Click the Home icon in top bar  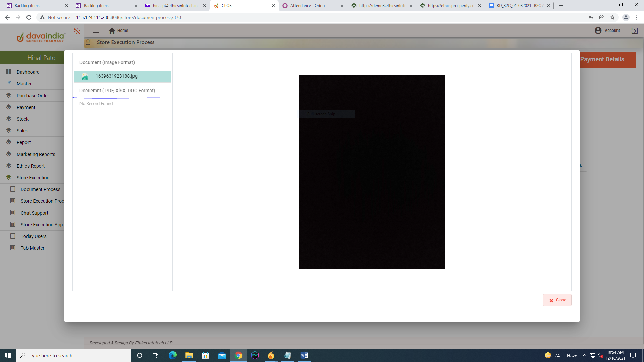[112, 31]
